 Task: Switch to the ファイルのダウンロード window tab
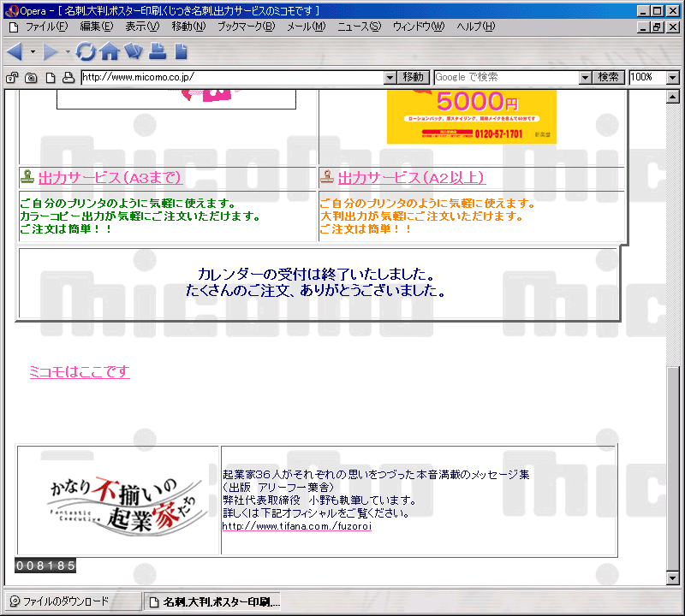pyautogui.click(x=73, y=601)
